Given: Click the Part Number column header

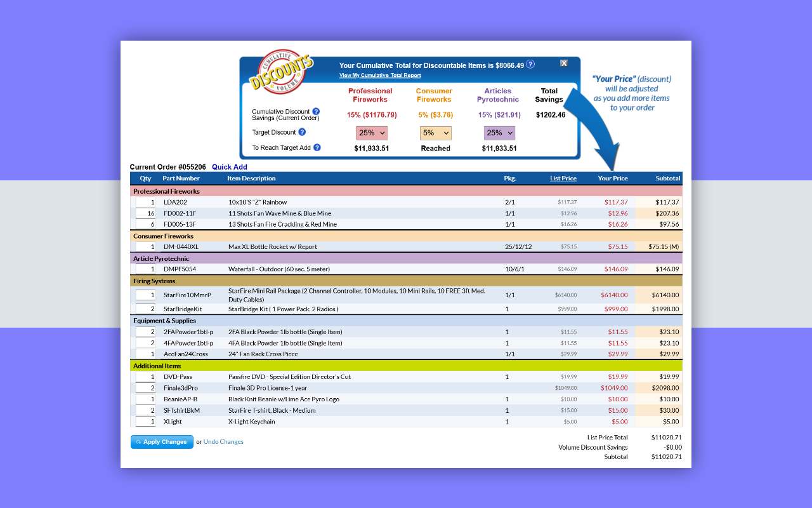Looking at the screenshot, I should click(181, 178).
